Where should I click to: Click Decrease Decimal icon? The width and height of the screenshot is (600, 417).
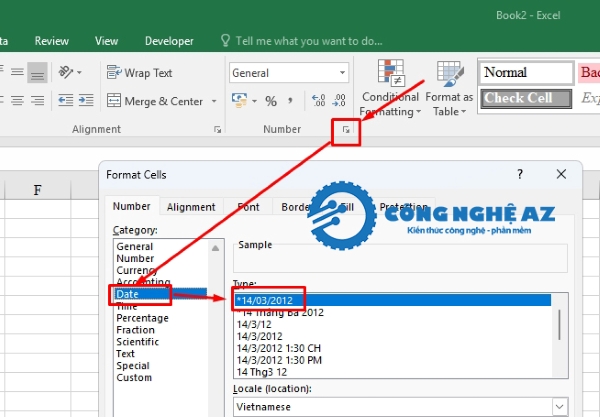(x=339, y=101)
